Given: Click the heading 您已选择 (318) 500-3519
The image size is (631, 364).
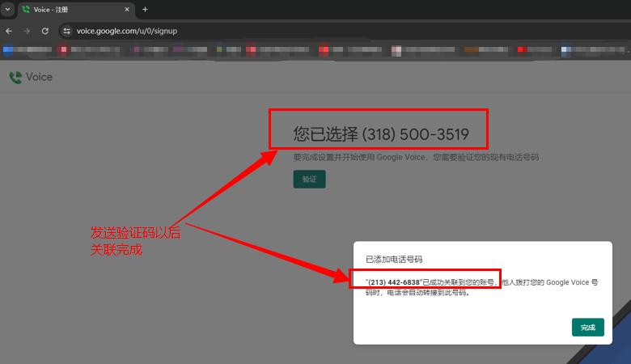Looking at the screenshot, I should tap(381, 134).
